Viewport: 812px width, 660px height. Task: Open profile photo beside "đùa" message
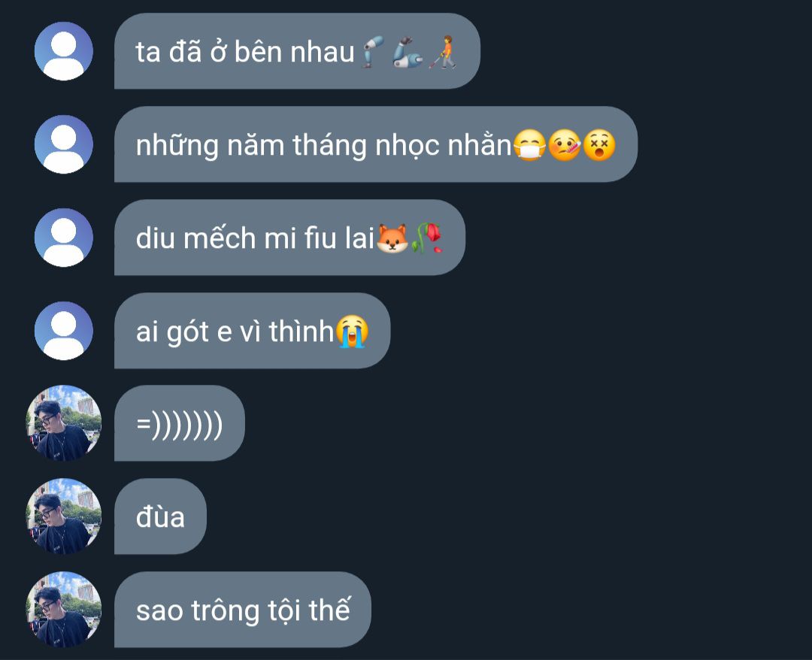64,516
